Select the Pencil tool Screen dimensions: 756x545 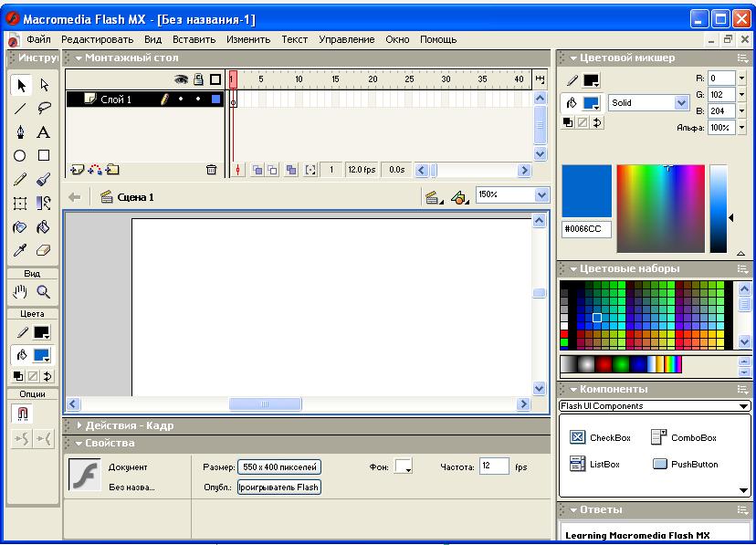20,179
